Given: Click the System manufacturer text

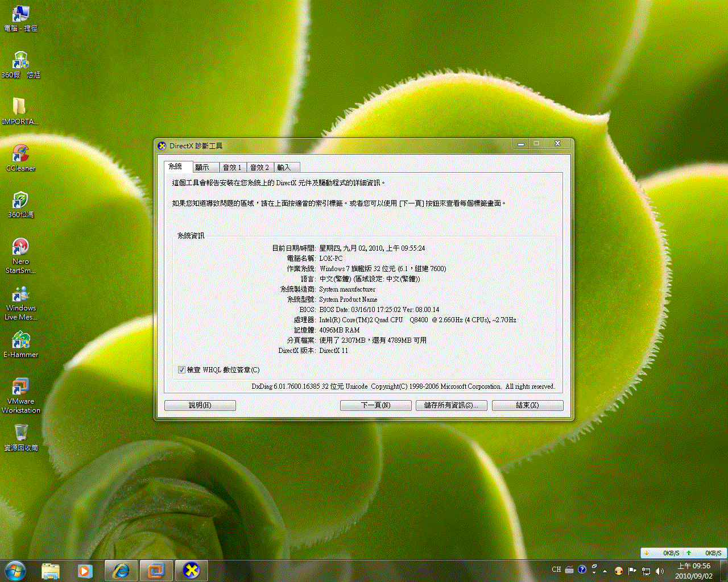Looking at the screenshot, I should [x=348, y=289].
